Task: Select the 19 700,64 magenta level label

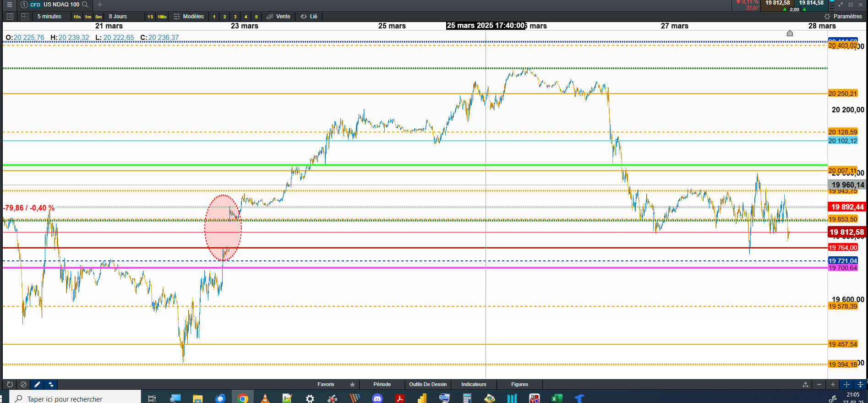Action: pyautogui.click(x=843, y=268)
